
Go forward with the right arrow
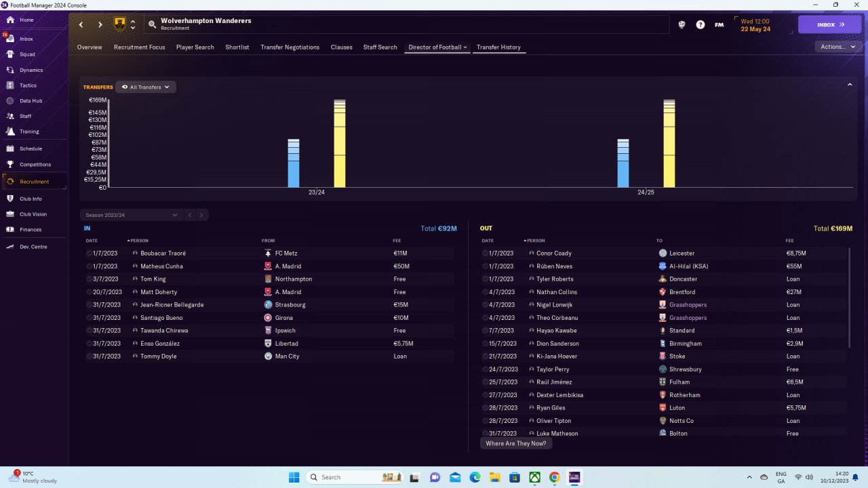click(x=100, y=24)
